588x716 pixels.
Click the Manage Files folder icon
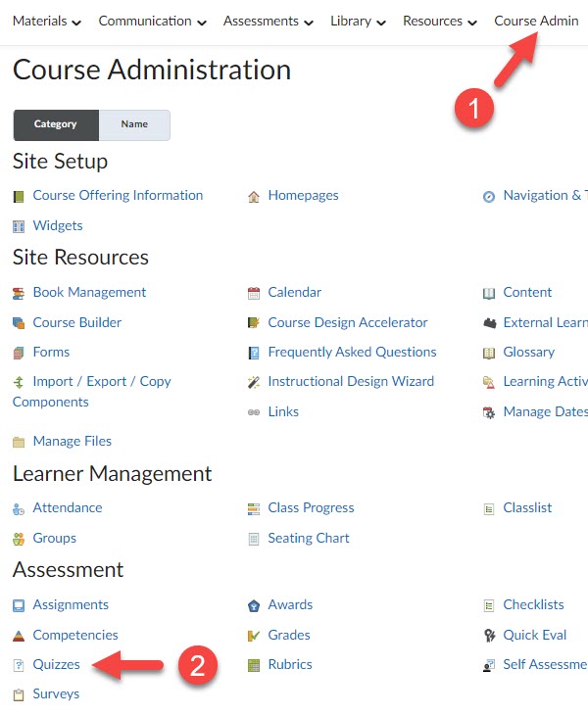click(19, 442)
